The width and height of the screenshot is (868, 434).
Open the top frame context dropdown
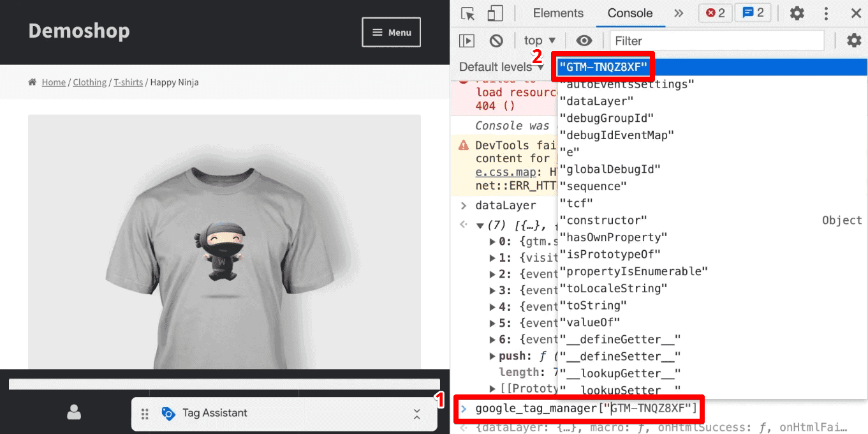pos(539,40)
